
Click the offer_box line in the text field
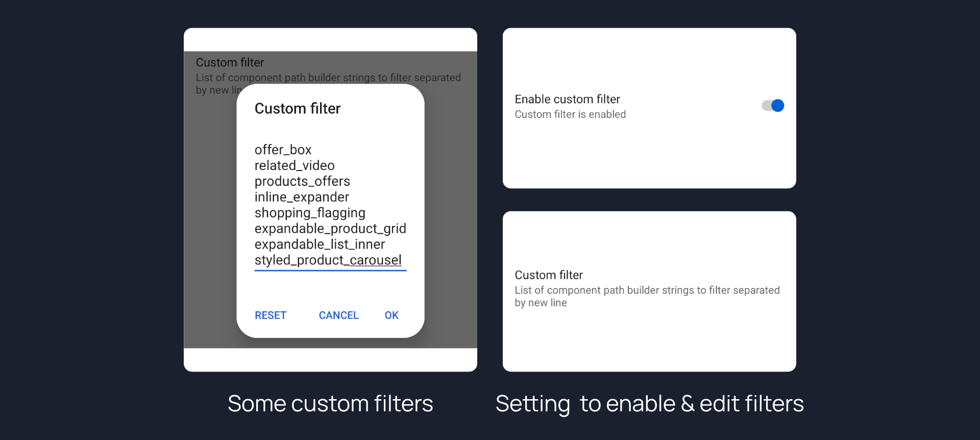(283, 150)
